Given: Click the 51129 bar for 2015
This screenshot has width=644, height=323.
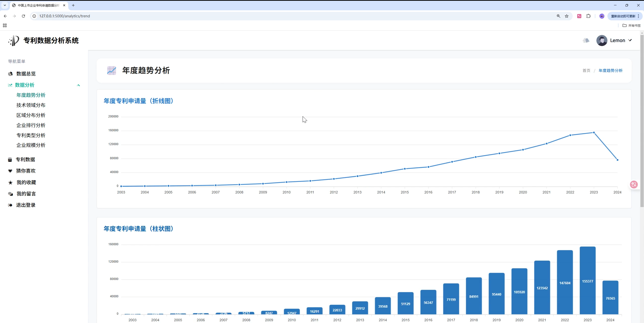Looking at the screenshot, I should pos(405,303).
